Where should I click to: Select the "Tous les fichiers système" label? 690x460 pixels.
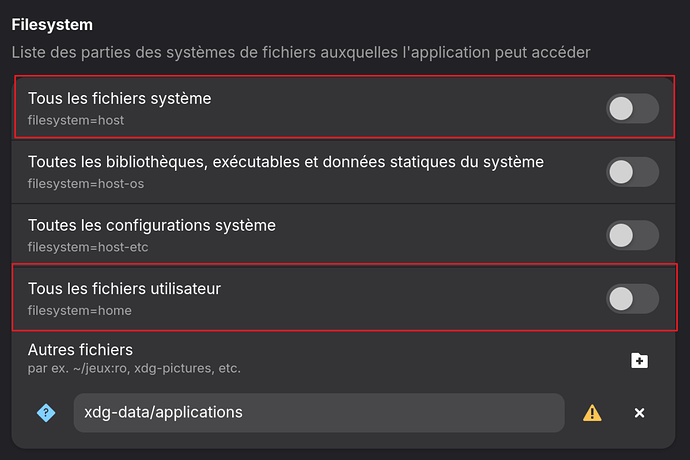(119, 98)
